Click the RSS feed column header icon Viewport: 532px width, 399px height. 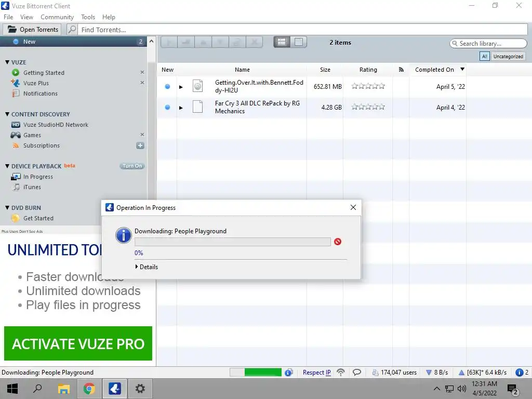(x=401, y=70)
